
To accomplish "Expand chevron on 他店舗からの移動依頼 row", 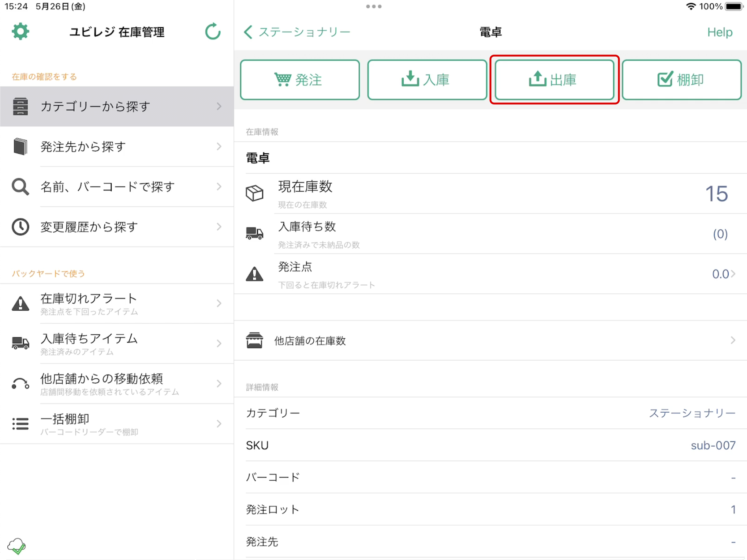I will [219, 384].
